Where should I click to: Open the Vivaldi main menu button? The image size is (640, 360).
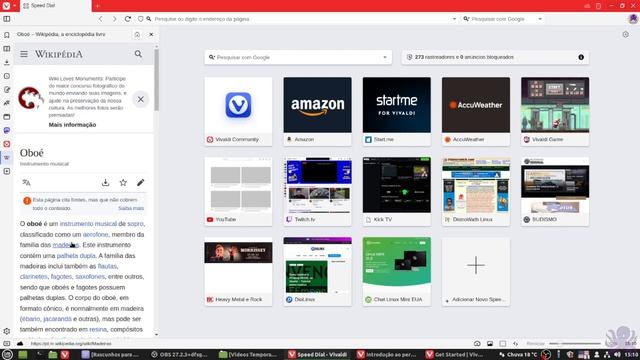point(7,6)
